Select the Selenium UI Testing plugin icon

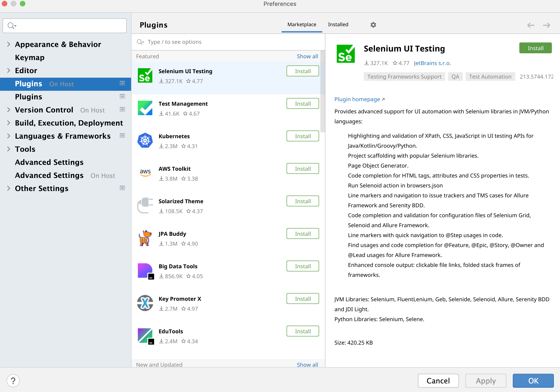145,75
